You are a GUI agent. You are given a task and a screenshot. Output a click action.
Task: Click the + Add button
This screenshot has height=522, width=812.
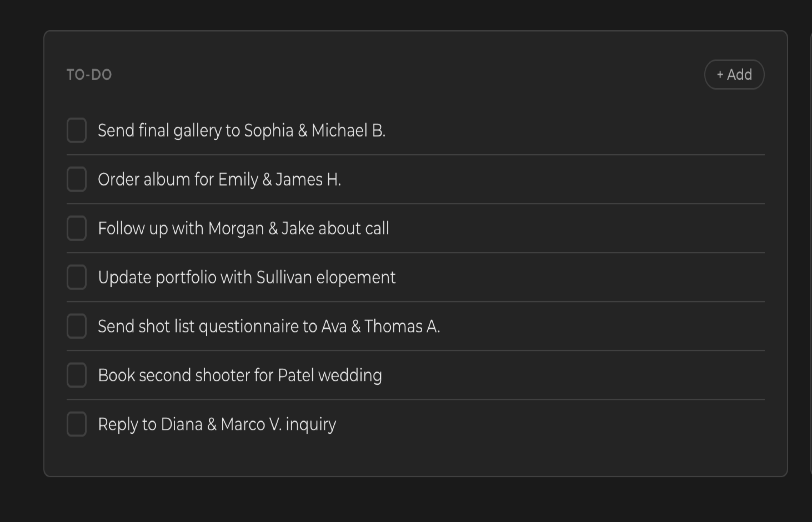[734, 75]
